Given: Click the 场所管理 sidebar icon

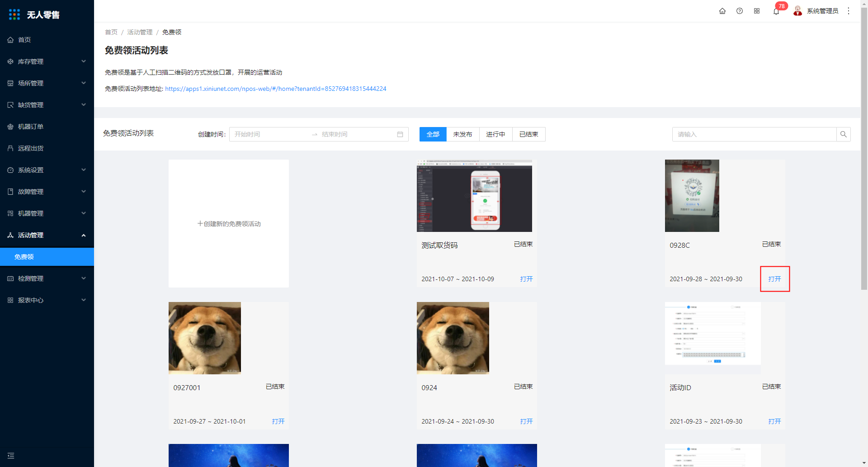Looking at the screenshot, I should coord(10,83).
